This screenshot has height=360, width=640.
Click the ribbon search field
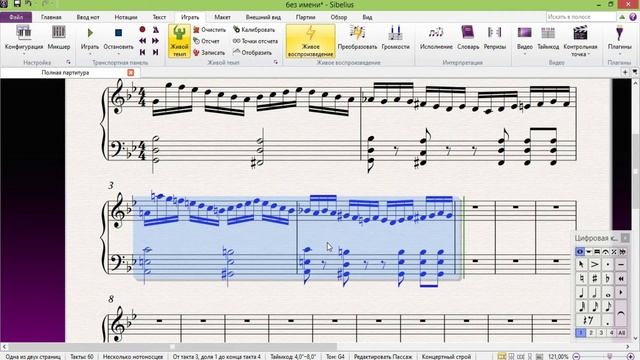tap(581, 17)
